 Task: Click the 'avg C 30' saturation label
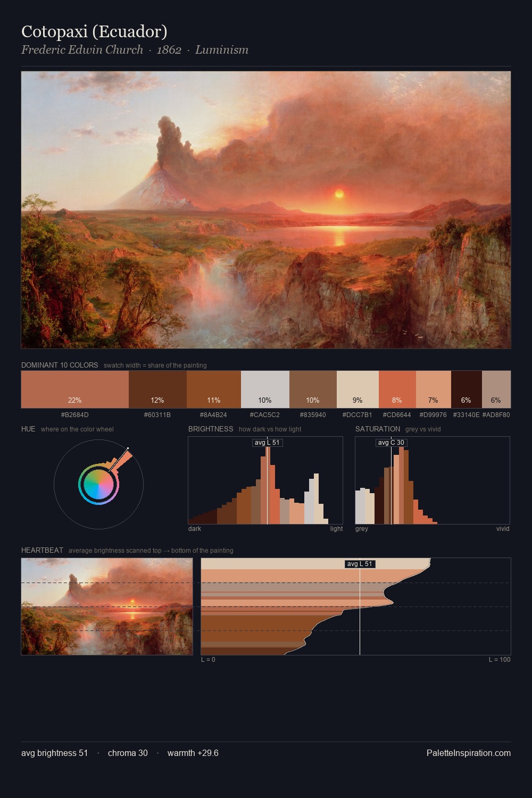click(x=391, y=443)
